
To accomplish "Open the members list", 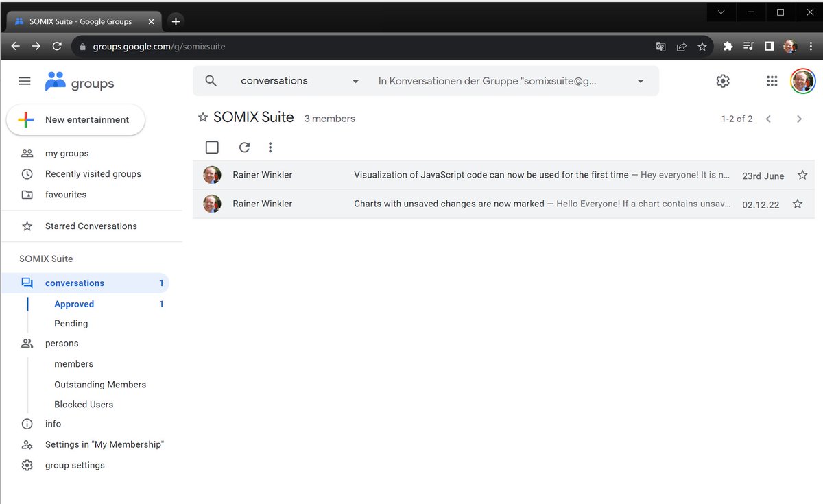I will click(73, 364).
